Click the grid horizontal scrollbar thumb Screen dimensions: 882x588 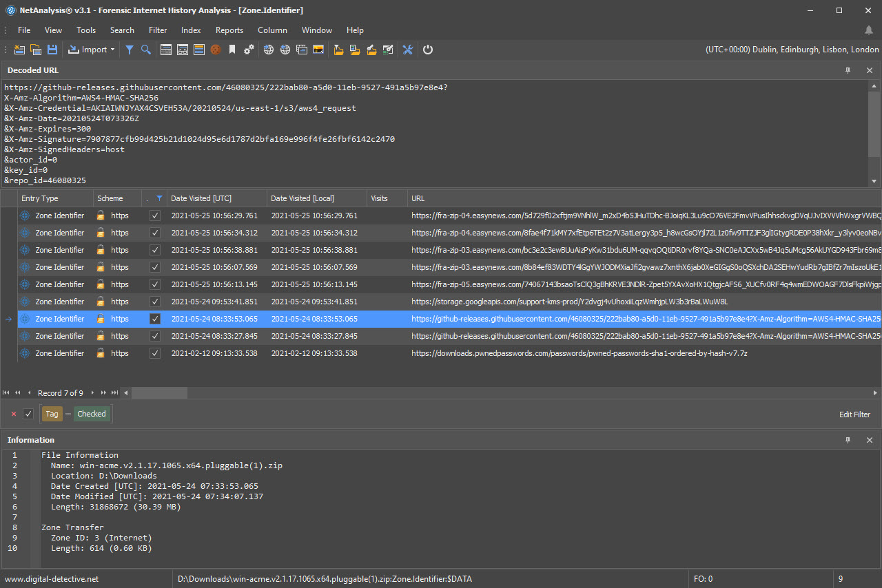[x=159, y=393]
